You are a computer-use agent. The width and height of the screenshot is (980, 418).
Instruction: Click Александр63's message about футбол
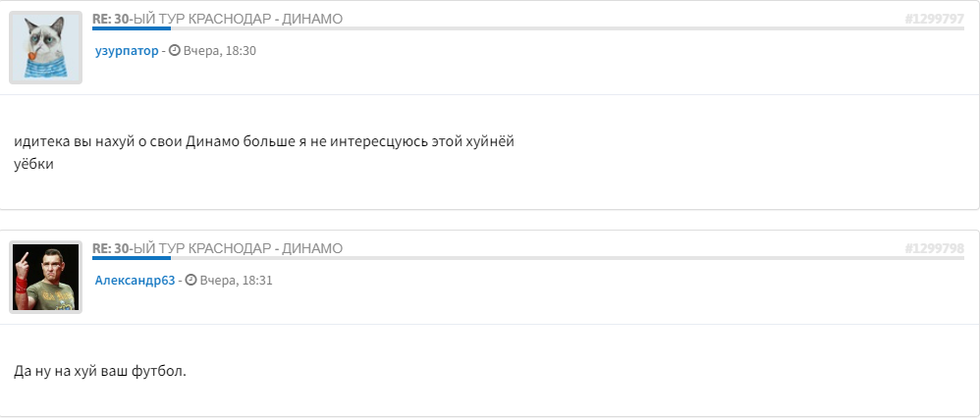(100, 371)
